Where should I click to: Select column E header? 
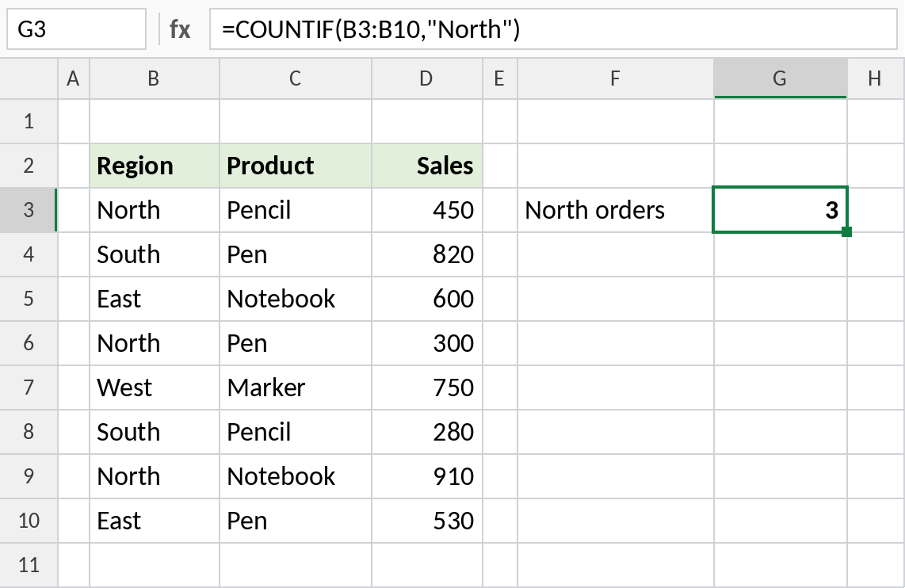500,78
